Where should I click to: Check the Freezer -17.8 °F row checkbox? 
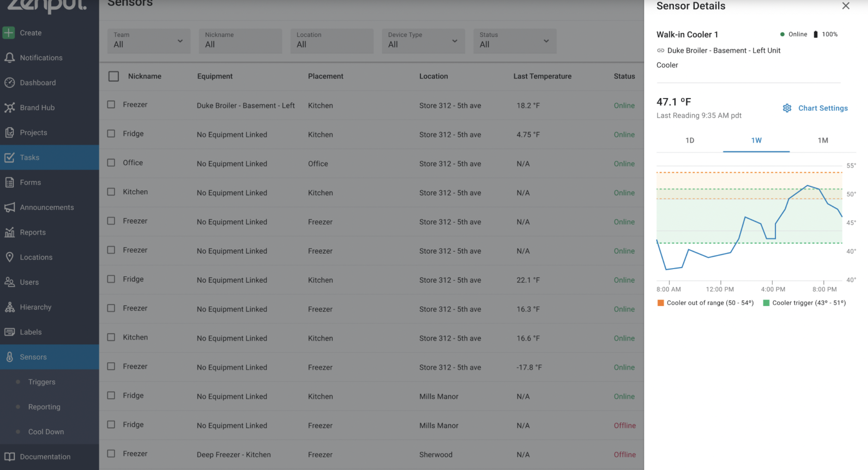[x=111, y=366]
